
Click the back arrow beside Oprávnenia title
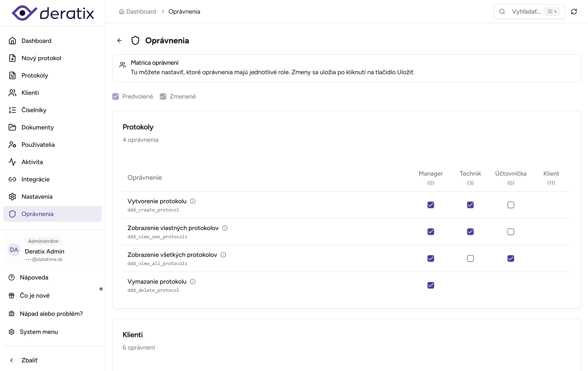[x=120, y=40]
